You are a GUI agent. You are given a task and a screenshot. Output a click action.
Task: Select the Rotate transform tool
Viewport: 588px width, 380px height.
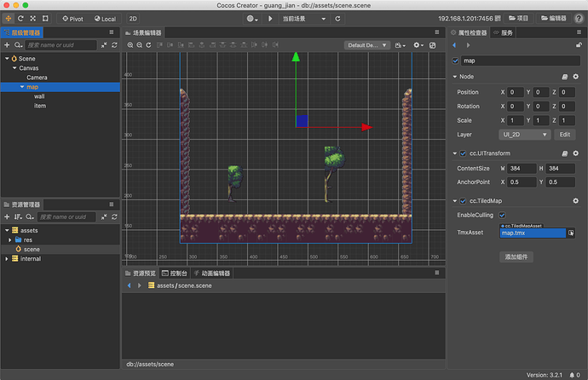point(20,18)
